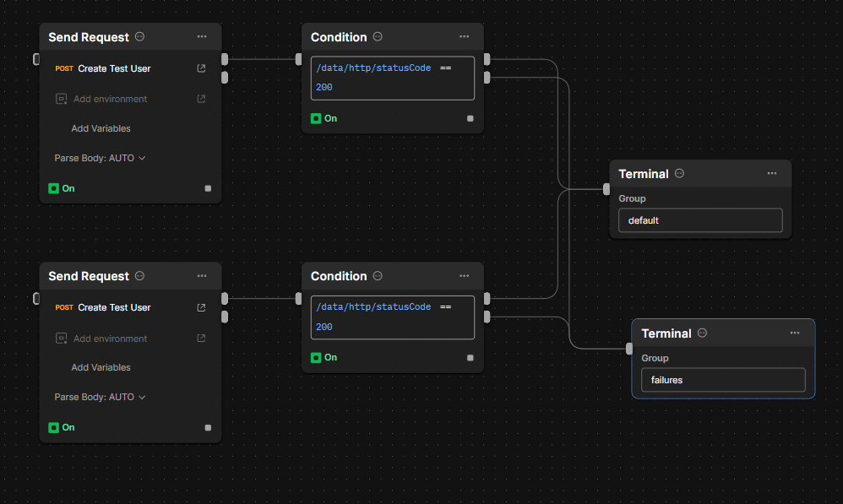The height and width of the screenshot is (504, 843).
Task: Open Create Test User request link in upper Send Request
Action: (201, 68)
